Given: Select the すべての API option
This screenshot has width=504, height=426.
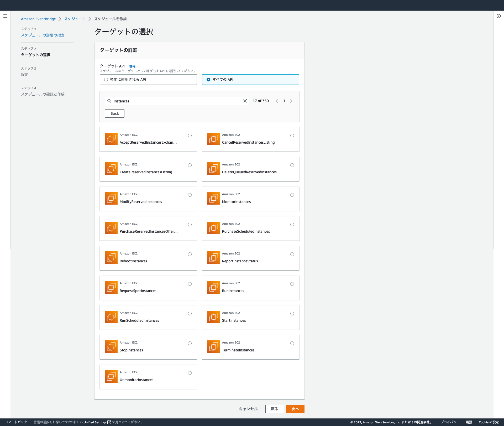Looking at the screenshot, I should click(251, 80).
